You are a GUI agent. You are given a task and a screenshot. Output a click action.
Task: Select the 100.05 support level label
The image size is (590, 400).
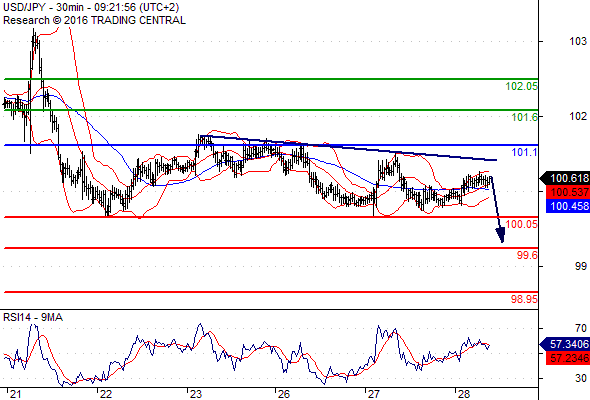(522, 224)
